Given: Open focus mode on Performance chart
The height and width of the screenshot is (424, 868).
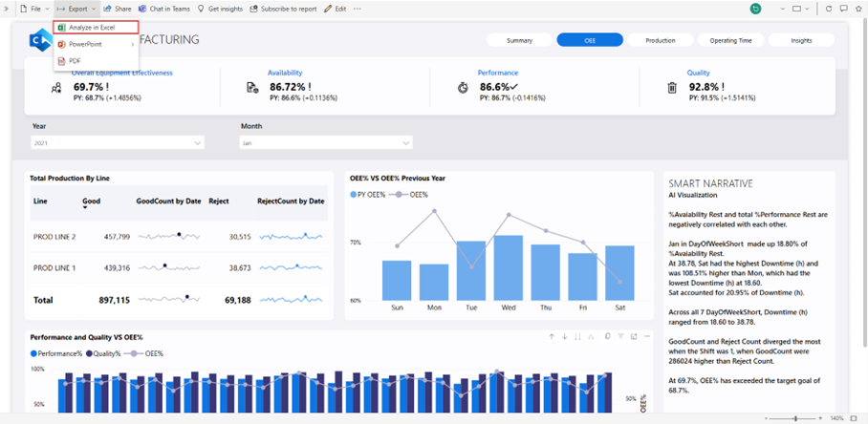Looking at the screenshot, I should click(633, 336).
